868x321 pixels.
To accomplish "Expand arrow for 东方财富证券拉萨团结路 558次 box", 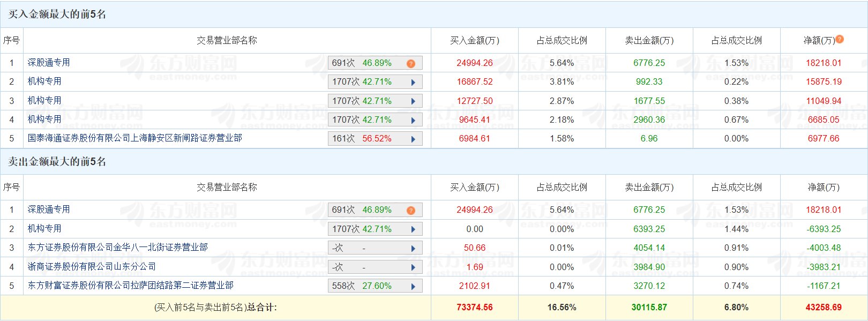I will pyautogui.click(x=413, y=287).
